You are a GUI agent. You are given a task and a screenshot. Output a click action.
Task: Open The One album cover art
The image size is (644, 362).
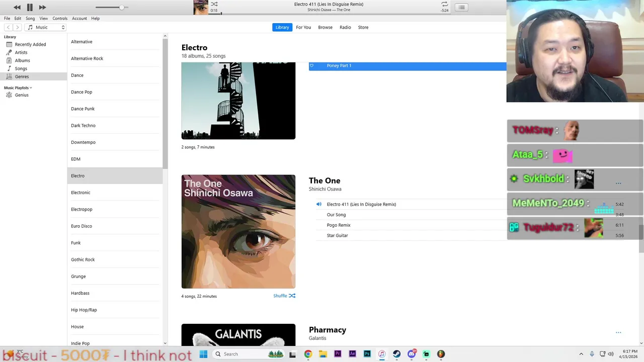pos(238,232)
